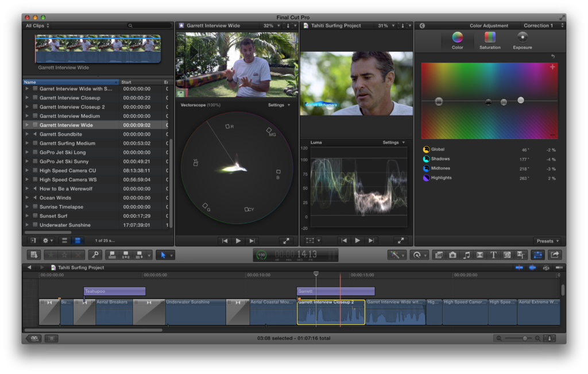Connect clip to primary storyline button
Screen dimensions: 588x374
coord(112,256)
